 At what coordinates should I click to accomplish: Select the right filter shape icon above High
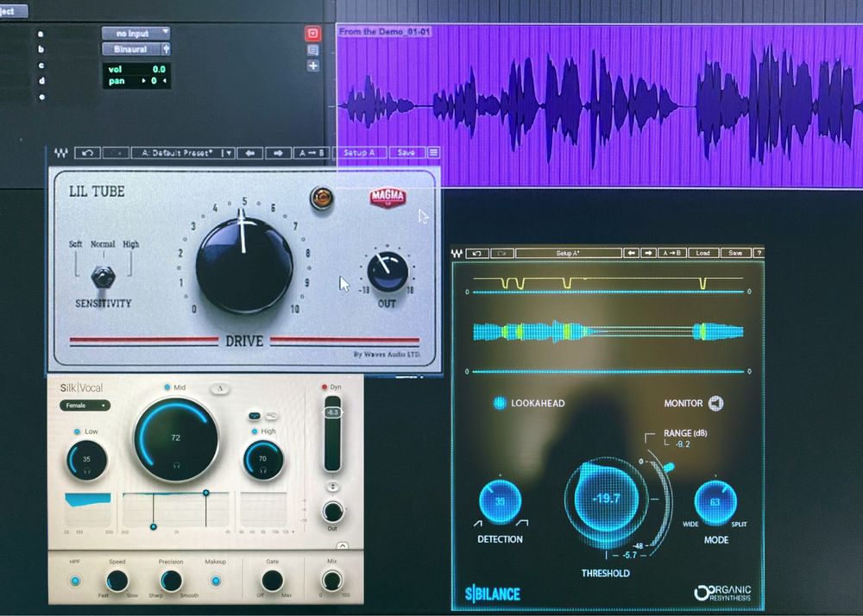pos(272,416)
